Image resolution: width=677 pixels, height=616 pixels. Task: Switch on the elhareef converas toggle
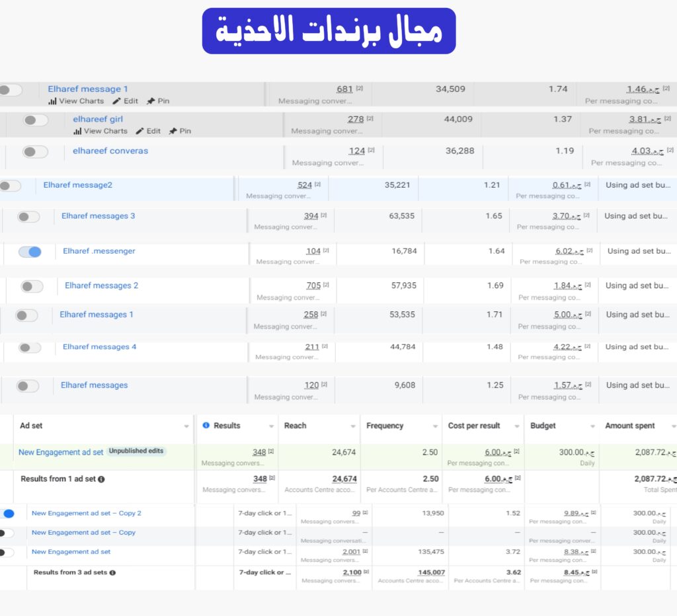point(35,152)
